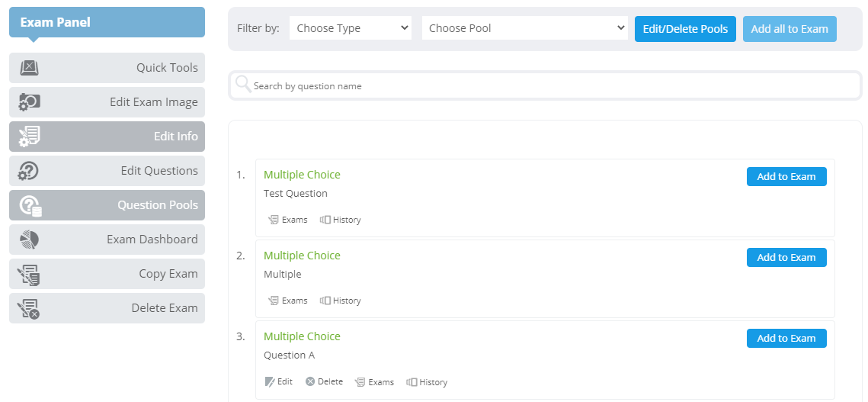The height and width of the screenshot is (402, 868).
Task: Click the Quick Tools sidebar icon
Action: click(x=29, y=68)
